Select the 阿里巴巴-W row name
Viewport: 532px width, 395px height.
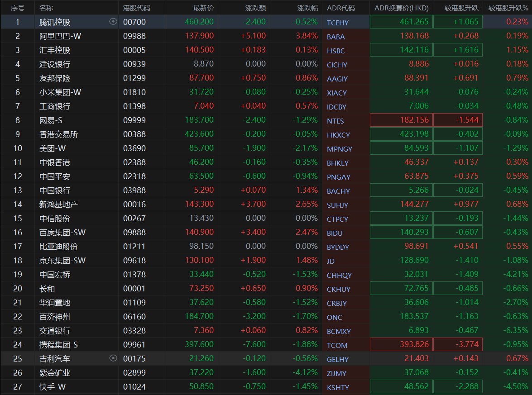60,36
